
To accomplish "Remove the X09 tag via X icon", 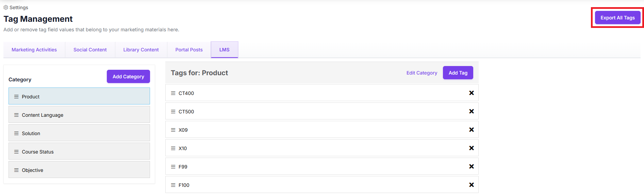I will 471,130.
